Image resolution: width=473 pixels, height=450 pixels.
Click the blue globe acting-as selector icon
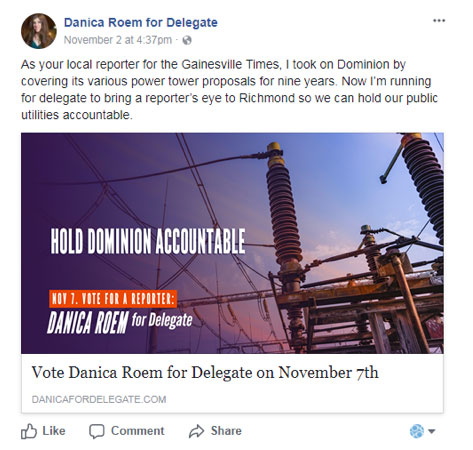[417, 431]
